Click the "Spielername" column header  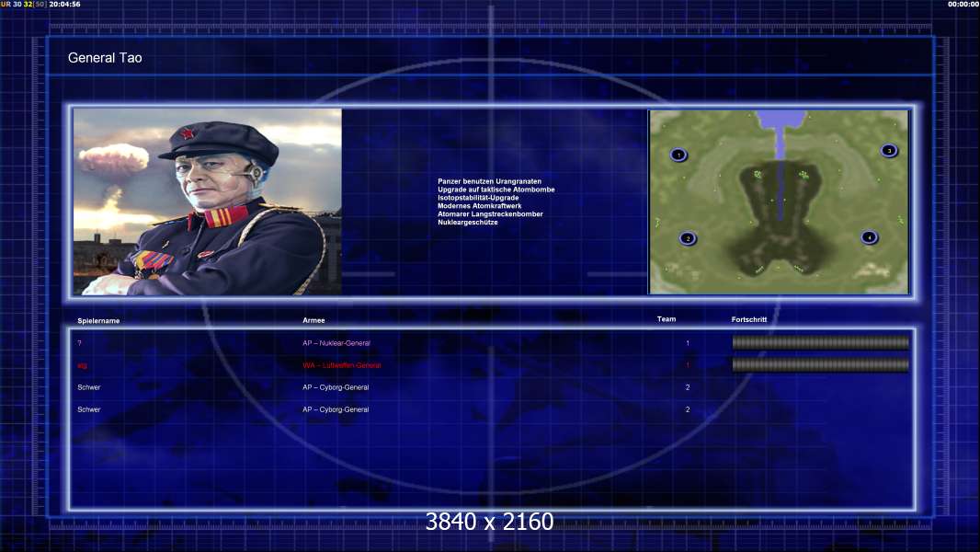(98, 321)
